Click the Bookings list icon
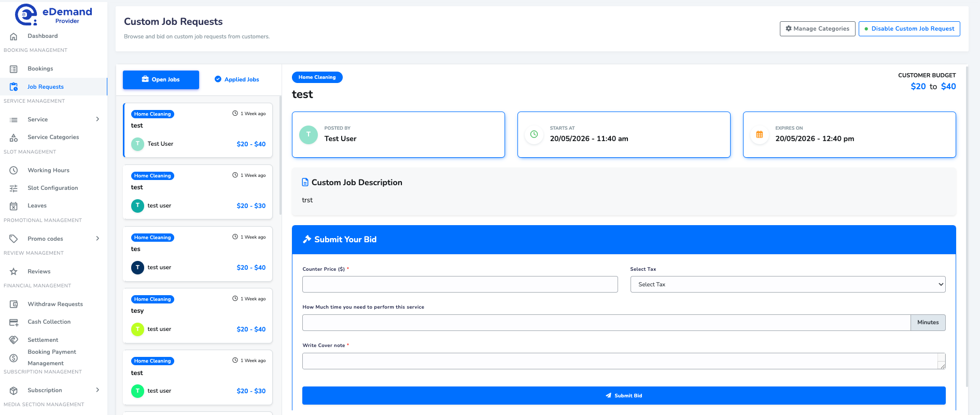The width and height of the screenshot is (980, 415). [14, 69]
